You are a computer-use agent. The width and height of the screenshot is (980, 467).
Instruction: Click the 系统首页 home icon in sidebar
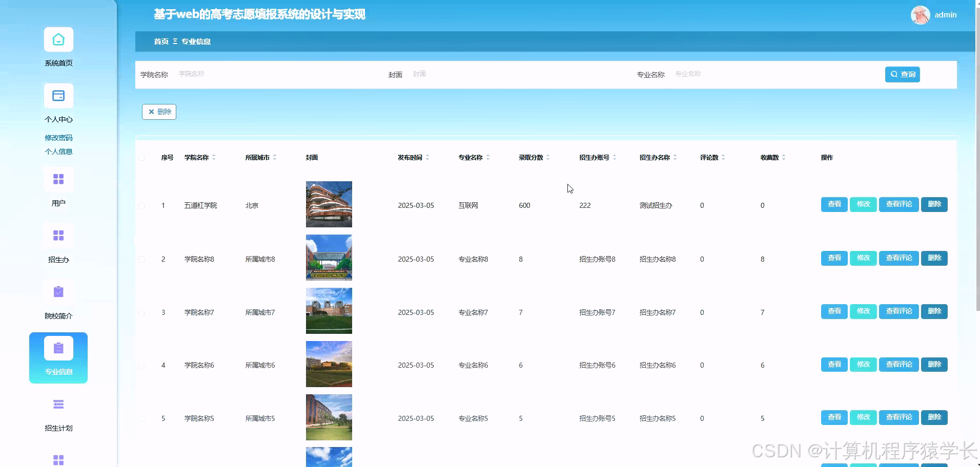pos(58,39)
